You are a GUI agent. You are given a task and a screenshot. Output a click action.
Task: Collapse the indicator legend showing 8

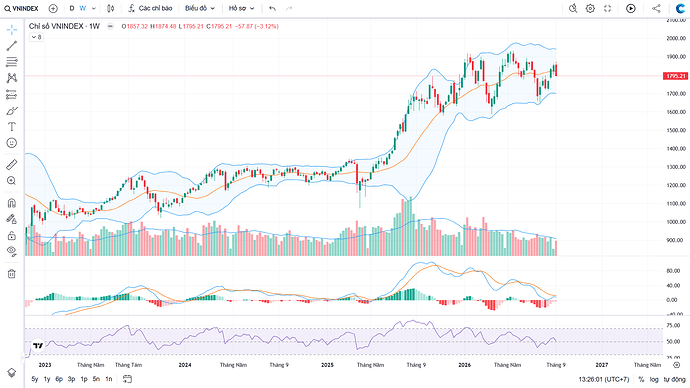[37, 37]
